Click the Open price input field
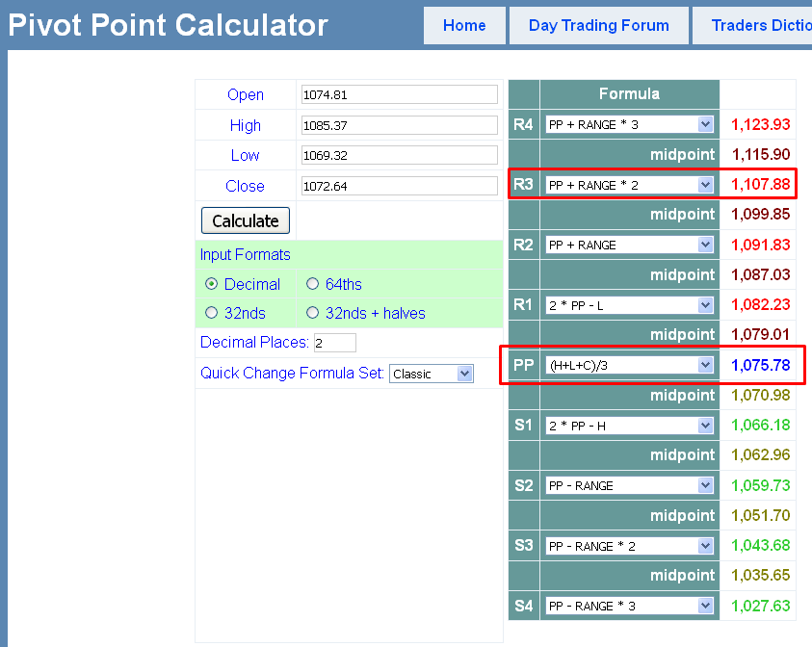Viewport: 812px width, 647px height. pyautogui.click(x=400, y=94)
